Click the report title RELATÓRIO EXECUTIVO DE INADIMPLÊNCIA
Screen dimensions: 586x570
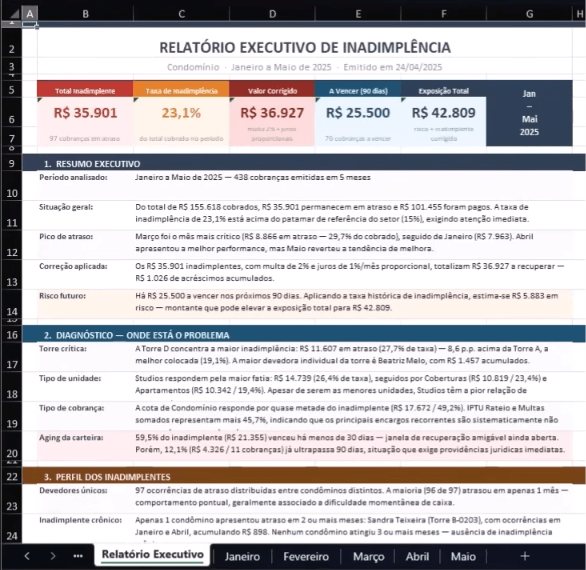[x=305, y=47]
